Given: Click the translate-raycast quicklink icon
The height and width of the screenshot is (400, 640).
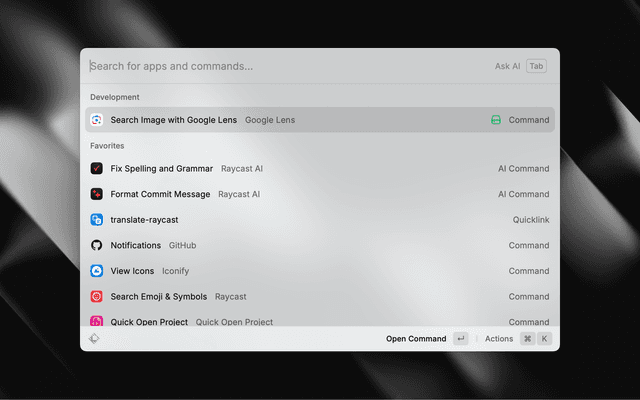Looking at the screenshot, I should (97, 220).
